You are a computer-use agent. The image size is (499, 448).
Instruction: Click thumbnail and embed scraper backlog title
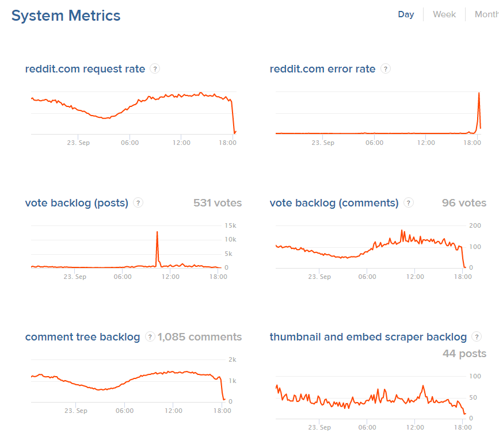coord(368,337)
